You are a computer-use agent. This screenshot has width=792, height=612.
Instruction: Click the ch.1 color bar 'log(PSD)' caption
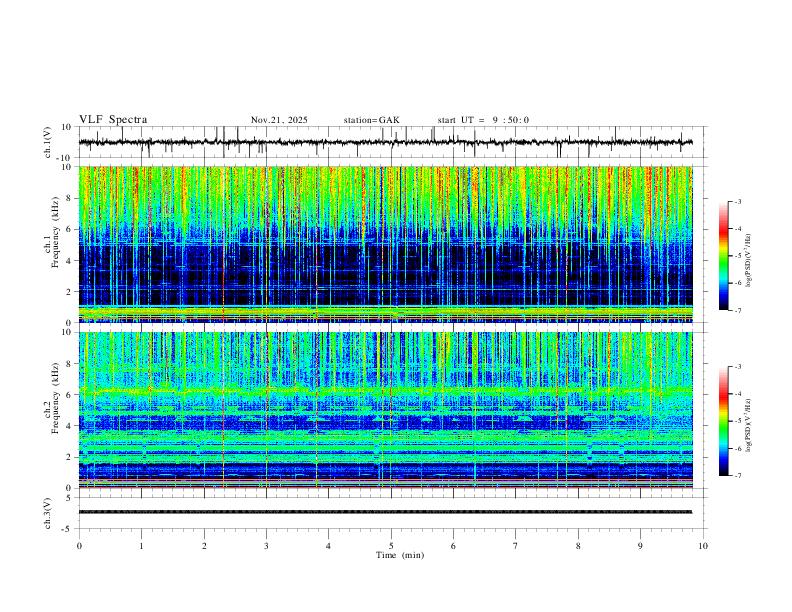(x=748, y=261)
